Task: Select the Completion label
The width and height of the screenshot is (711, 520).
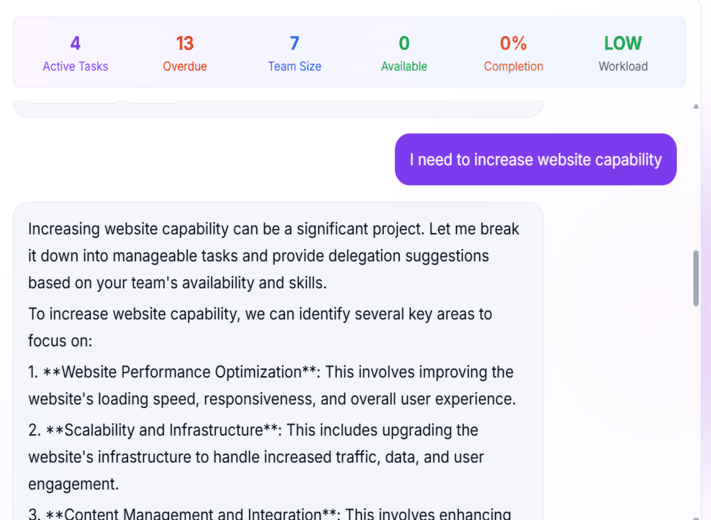Action: [513, 66]
